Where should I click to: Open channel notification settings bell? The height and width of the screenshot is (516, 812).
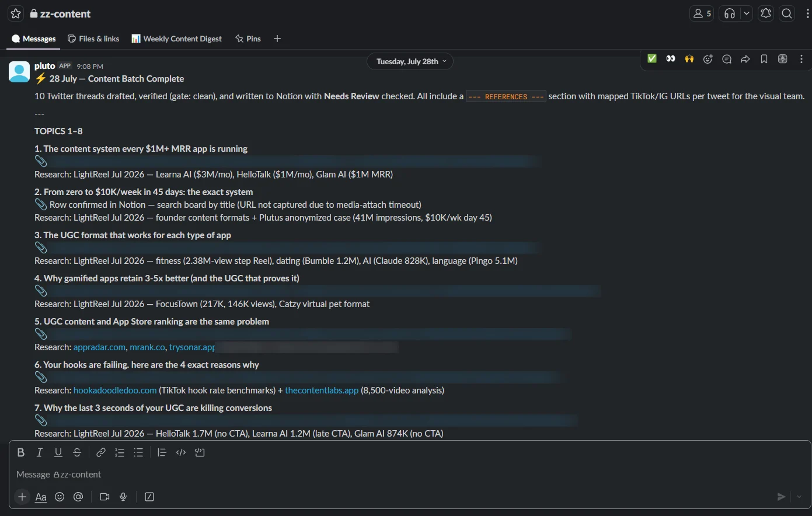(766, 13)
